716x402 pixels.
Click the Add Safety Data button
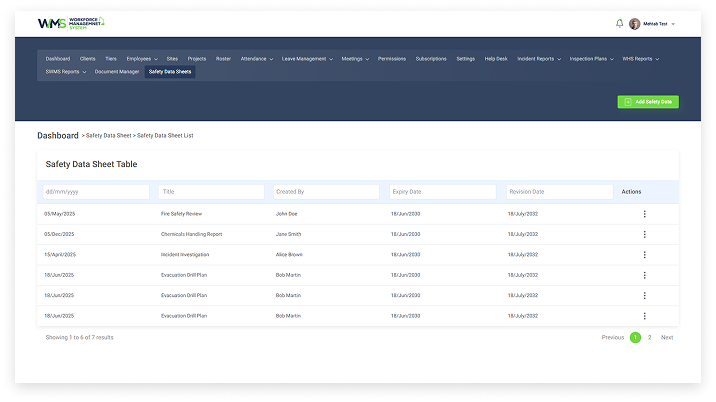tap(648, 102)
